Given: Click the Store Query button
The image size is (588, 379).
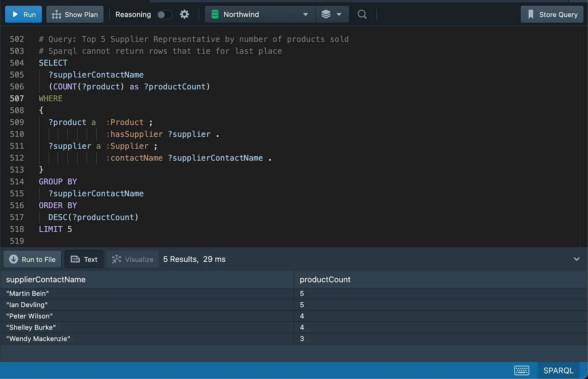Looking at the screenshot, I should pyautogui.click(x=552, y=14).
